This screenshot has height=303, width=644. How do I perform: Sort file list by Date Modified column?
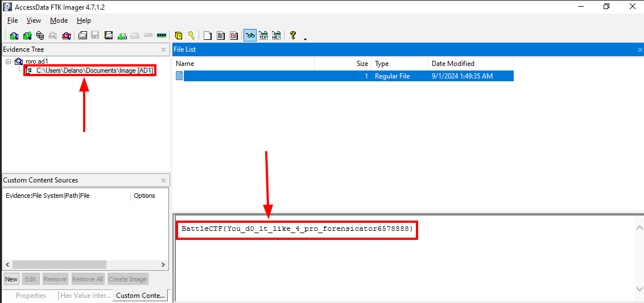pyautogui.click(x=470, y=64)
